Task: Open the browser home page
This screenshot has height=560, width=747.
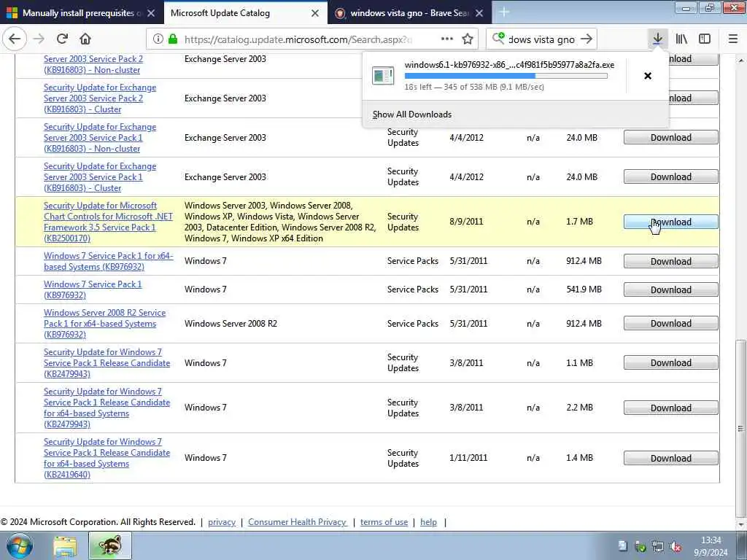Action: tap(85, 39)
